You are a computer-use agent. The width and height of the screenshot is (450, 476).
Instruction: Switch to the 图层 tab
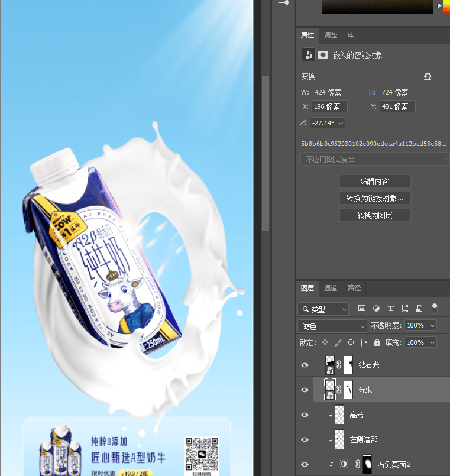307,288
